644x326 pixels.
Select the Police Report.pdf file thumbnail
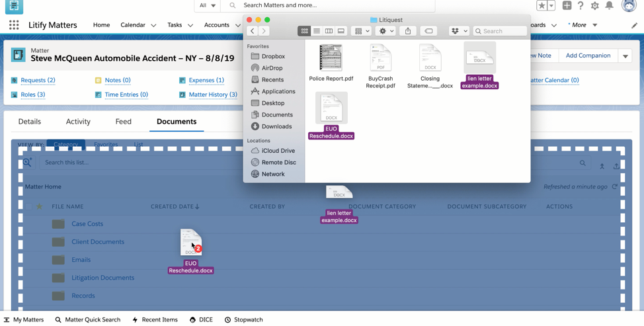click(x=331, y=58)
